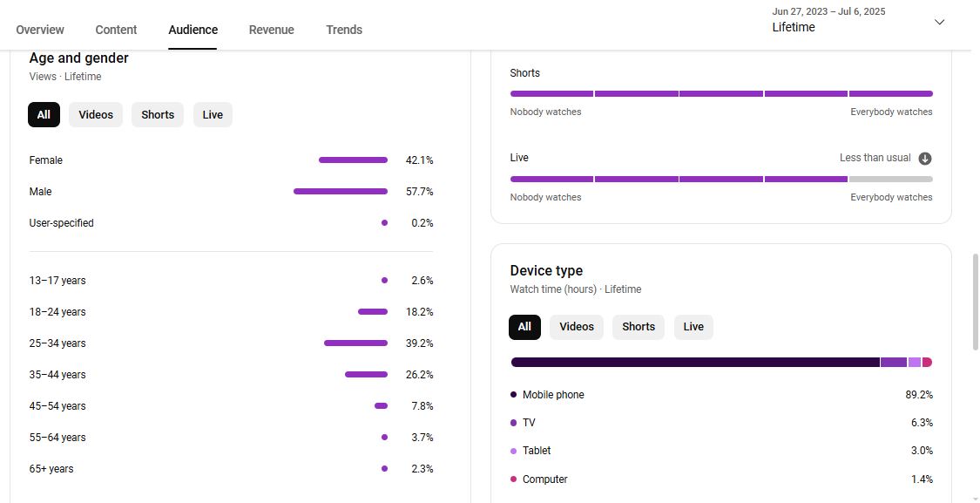Show Device type for Live only
The width and height of the screenshot is (980, 503).
point(693,327)
